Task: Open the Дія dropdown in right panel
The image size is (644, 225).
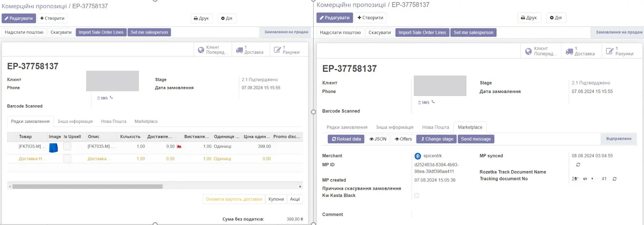Action: click(x=556, y=18)
